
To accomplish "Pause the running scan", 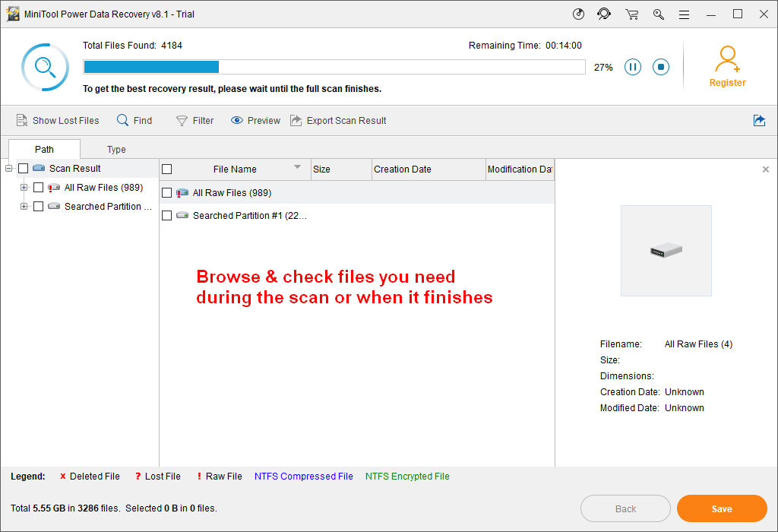I will [633, 67].
